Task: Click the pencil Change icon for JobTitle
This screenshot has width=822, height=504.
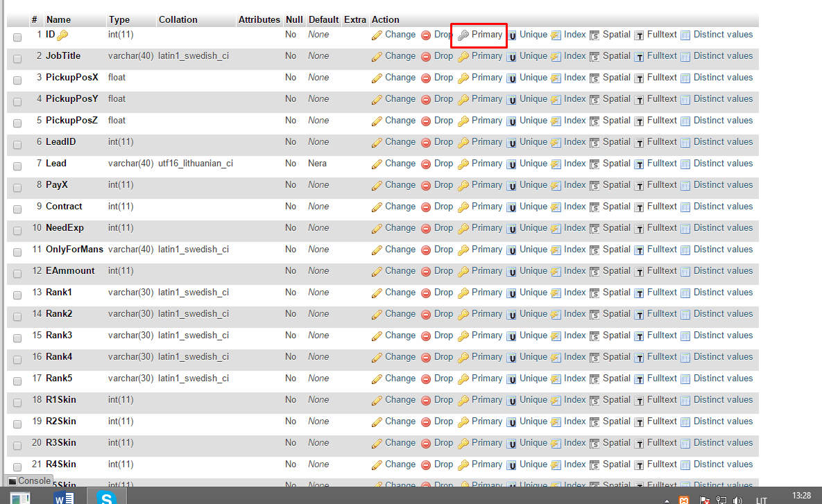Action: [377, 57]
